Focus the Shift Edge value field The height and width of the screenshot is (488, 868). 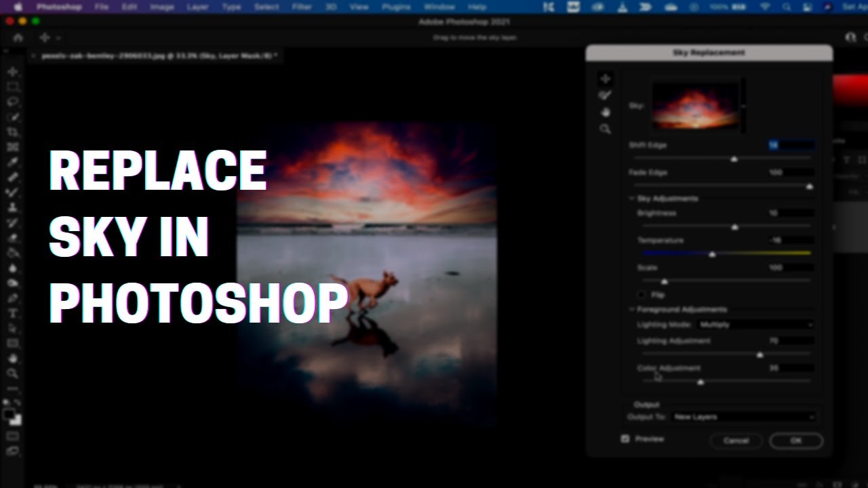[x=791, y=145]
